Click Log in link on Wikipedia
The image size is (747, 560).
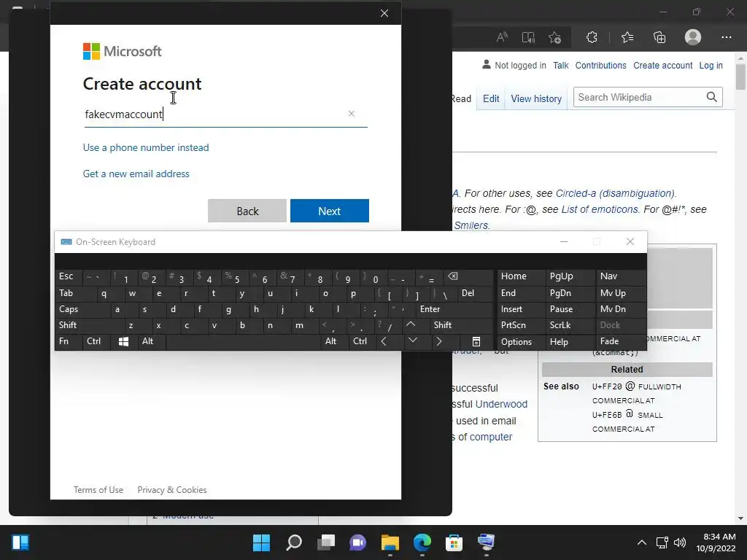[711, 65]
